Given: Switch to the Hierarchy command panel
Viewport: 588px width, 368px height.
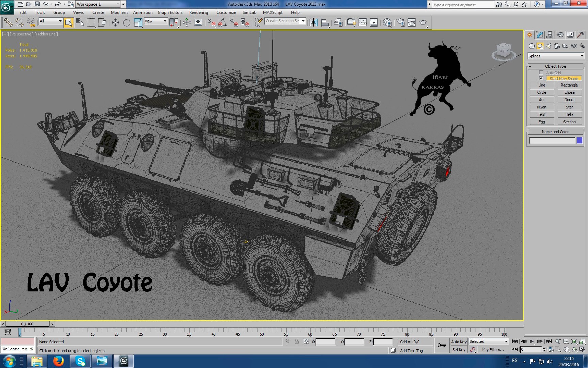Looking at the screenshot, I should 550,35.
